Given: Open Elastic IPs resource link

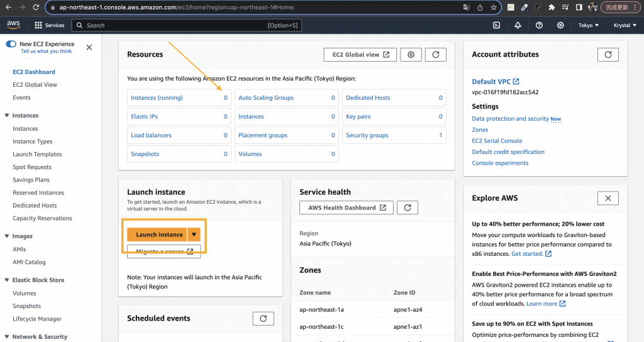Looking at the screenshot, I should pyautogui.click(x=144, y=116).
